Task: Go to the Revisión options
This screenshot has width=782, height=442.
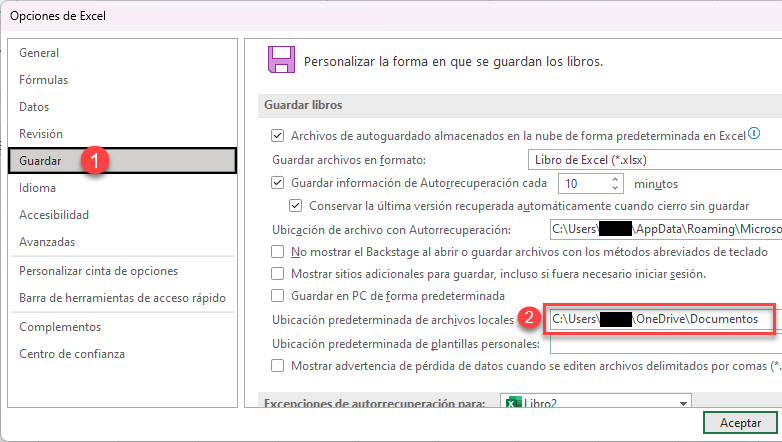Action: (x=41, y=134)
